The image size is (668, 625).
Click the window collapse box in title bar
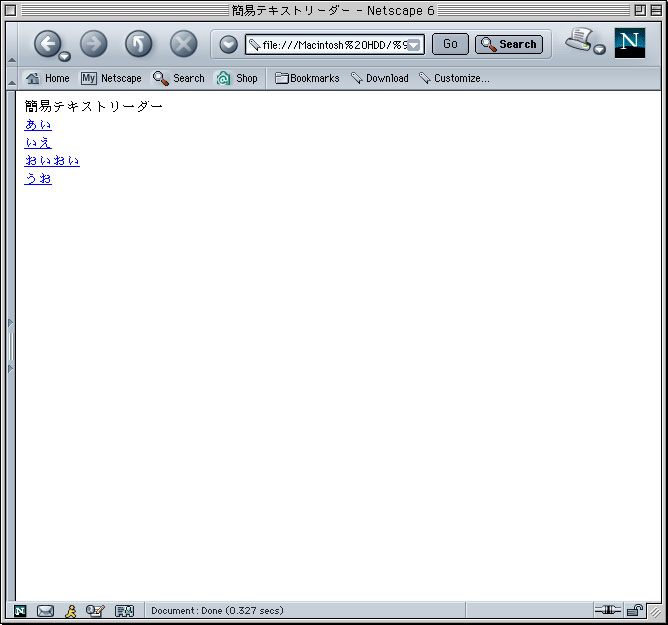pyautogui.click(x=656, y=10)
